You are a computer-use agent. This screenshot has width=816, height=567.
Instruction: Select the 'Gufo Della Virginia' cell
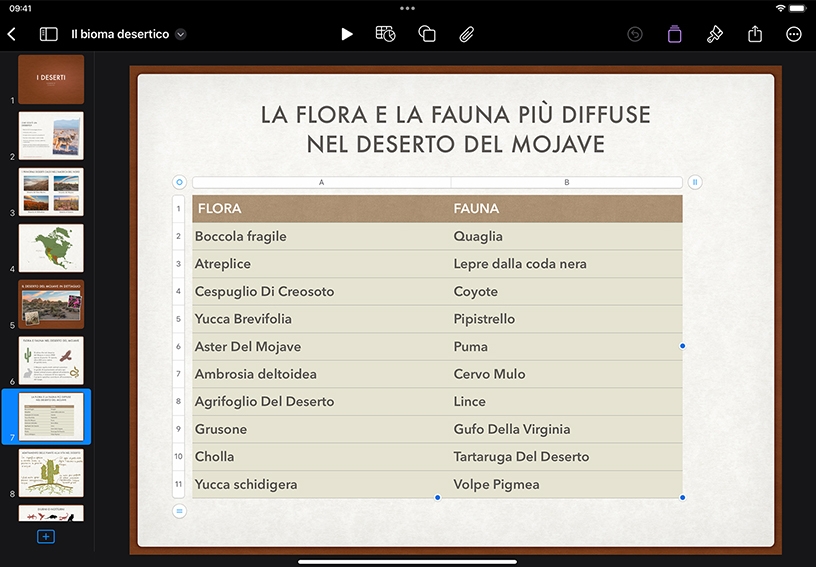click(567, 429)
